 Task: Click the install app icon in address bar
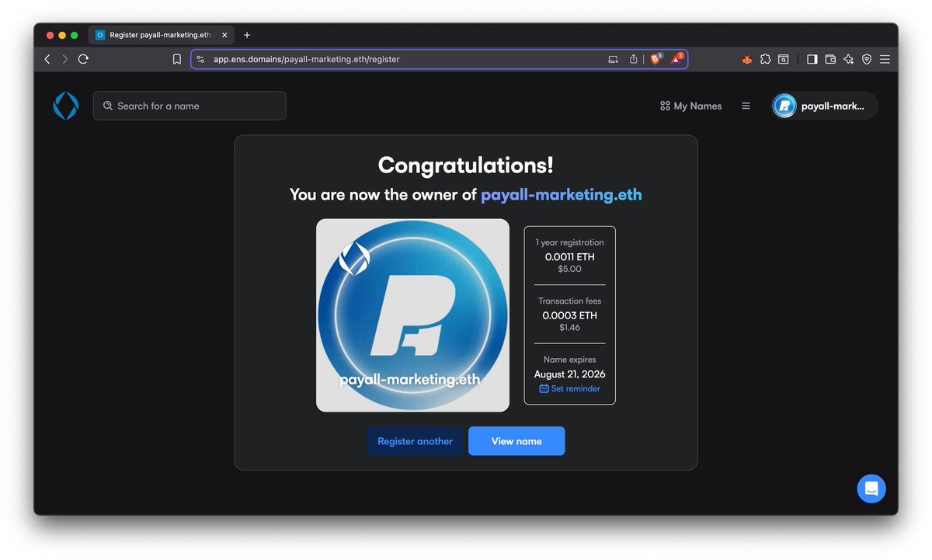613,59
